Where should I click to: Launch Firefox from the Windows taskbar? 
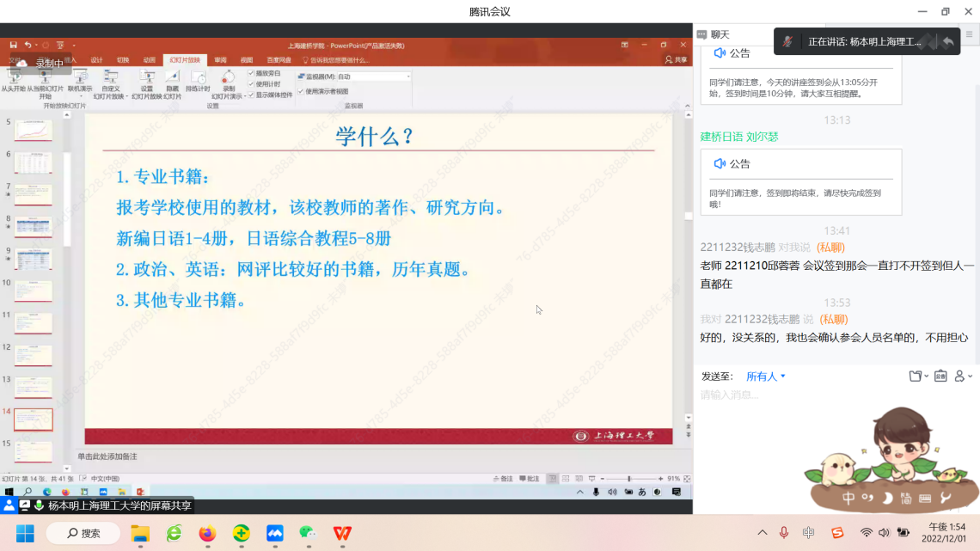pyautogui.click(x=207, y=534)
